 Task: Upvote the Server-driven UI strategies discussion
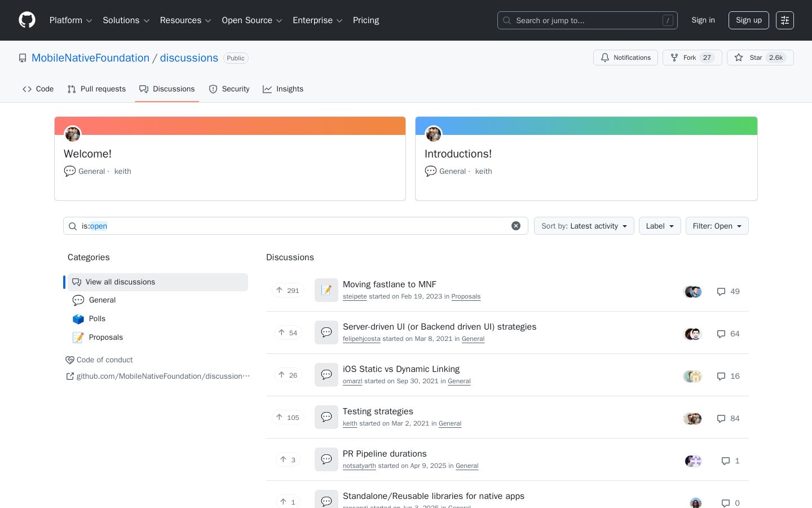(288, 333)
